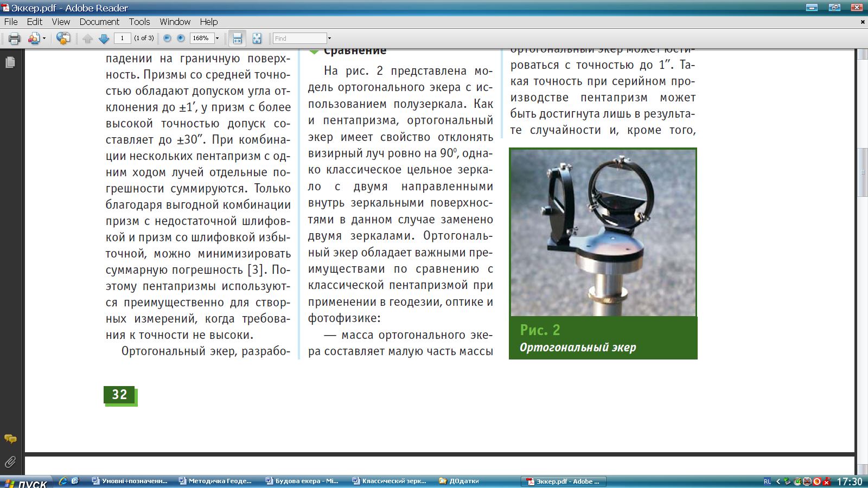Open the Window menu

[175, 22]
